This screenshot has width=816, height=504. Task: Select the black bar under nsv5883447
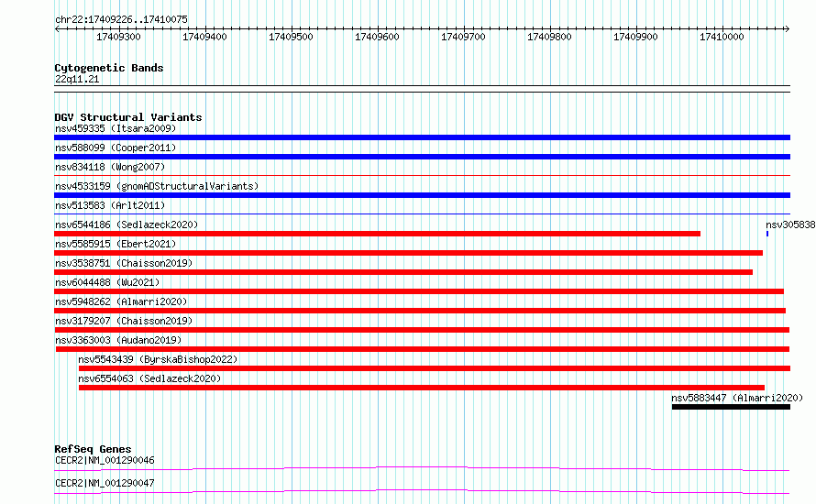(x=731, y=407)
